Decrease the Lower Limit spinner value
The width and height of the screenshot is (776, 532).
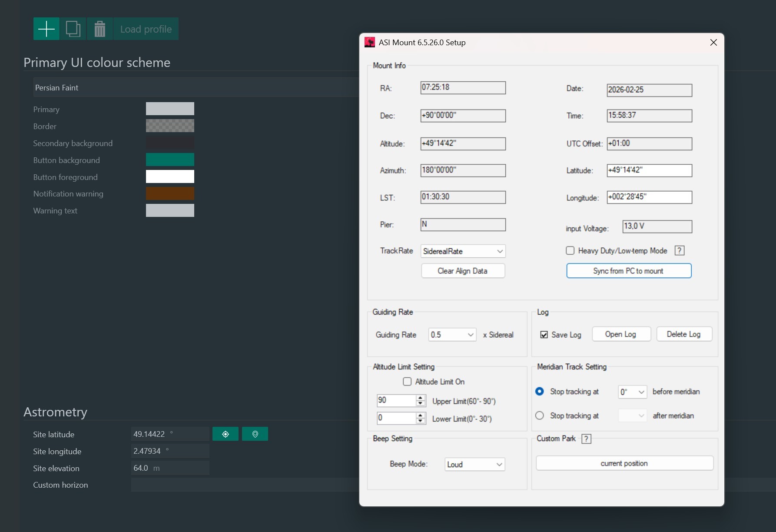[x=420, y=421]
